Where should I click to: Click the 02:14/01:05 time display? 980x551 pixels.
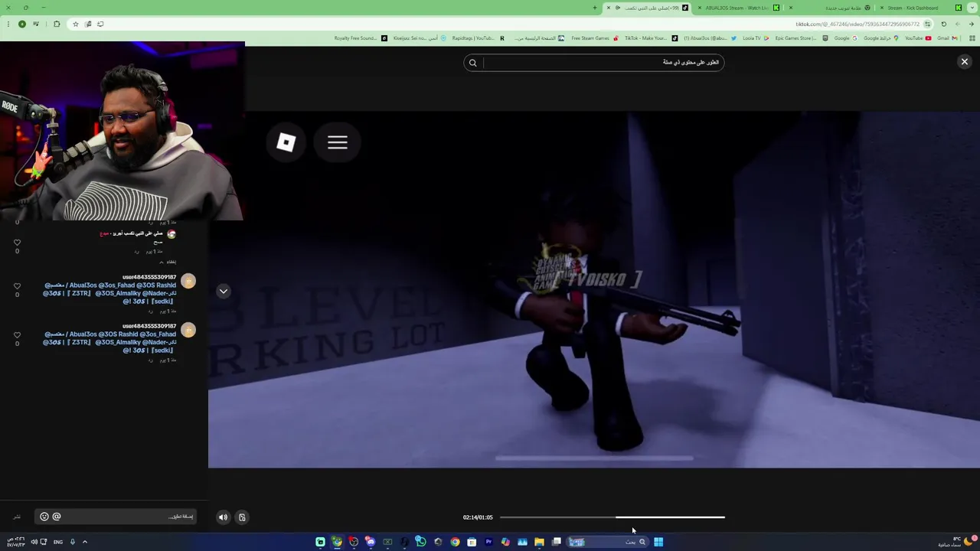478,517
